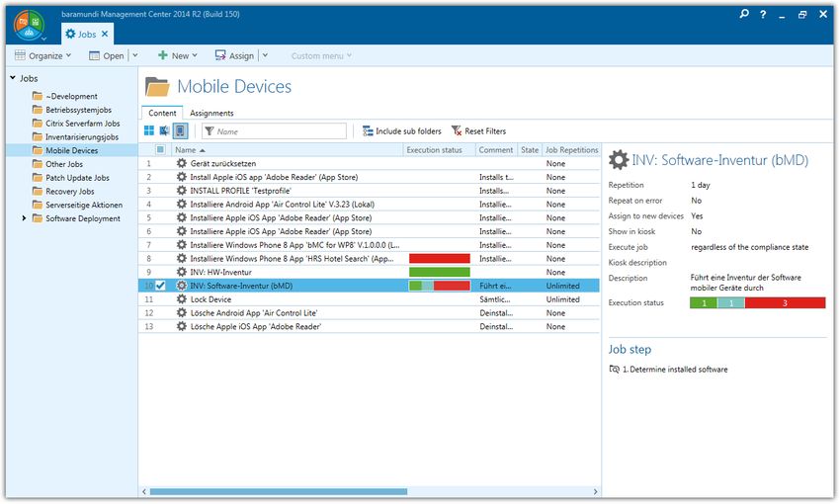Click the Job Repetitions column header

[x=571, y=150]
